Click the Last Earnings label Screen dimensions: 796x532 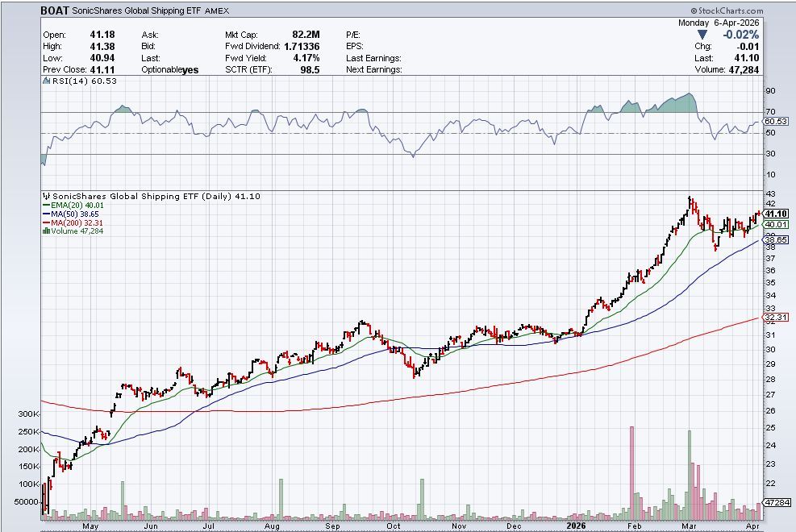(x=373, y=58)
